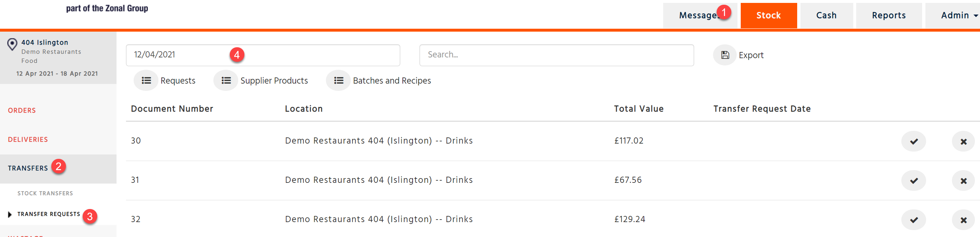Open Requests list icon
Screen dimensions: 980x237
[146, 81]
